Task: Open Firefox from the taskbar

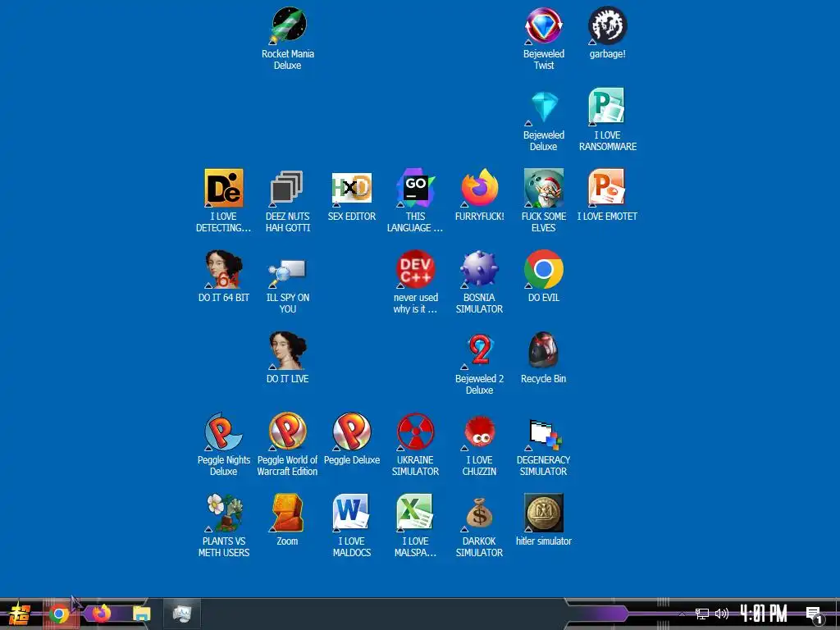Action: [101, 614]
